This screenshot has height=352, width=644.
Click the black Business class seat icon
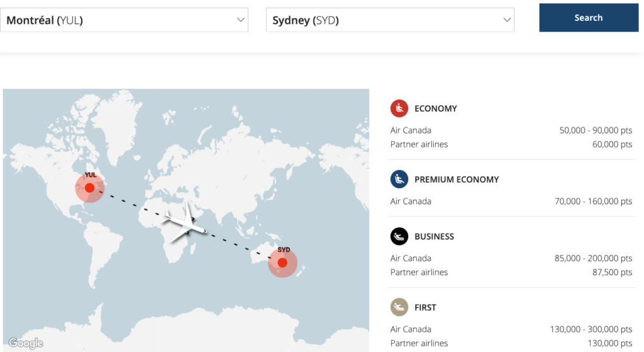tap(399, 237)
